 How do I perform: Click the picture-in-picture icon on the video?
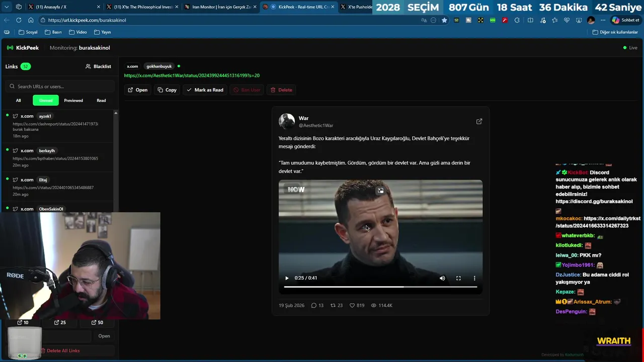click(x=380, y=191)
